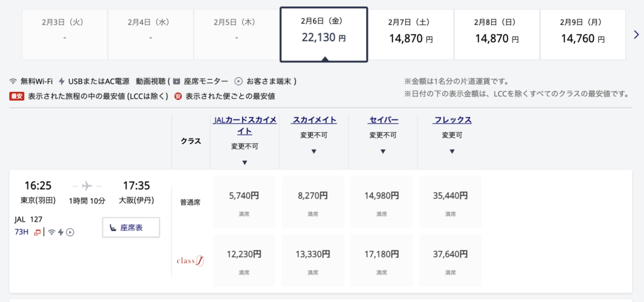Viewport: 644px width, 302px height.
Task: Click the circular 安 cheapest-per-flight legend icon
Action: (178, 96)
